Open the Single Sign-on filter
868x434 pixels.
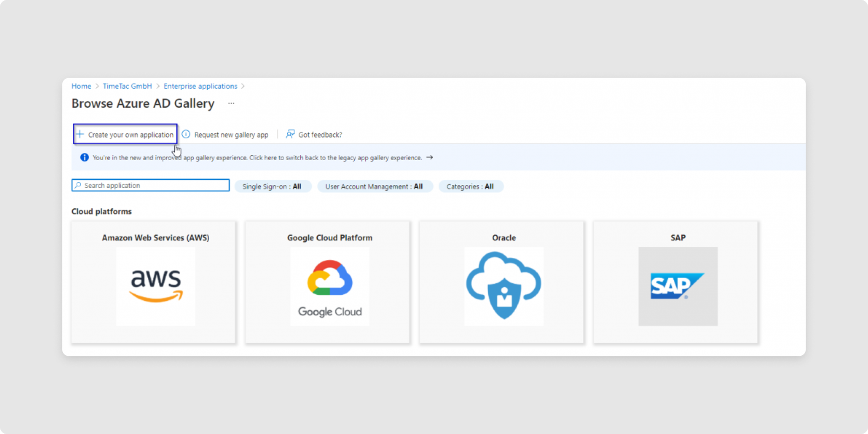(272, 187)
